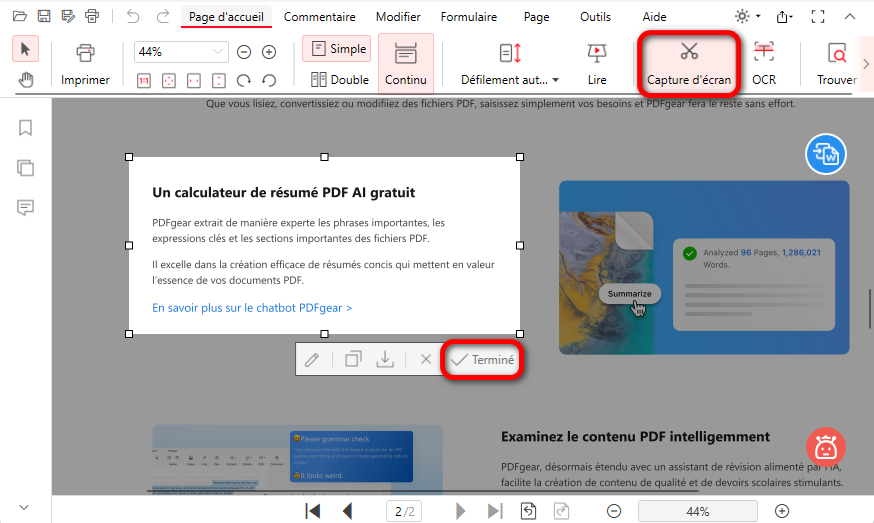Switch to Simple page view
This screenshot has width=874, height=523.
(x=339, y=49)
